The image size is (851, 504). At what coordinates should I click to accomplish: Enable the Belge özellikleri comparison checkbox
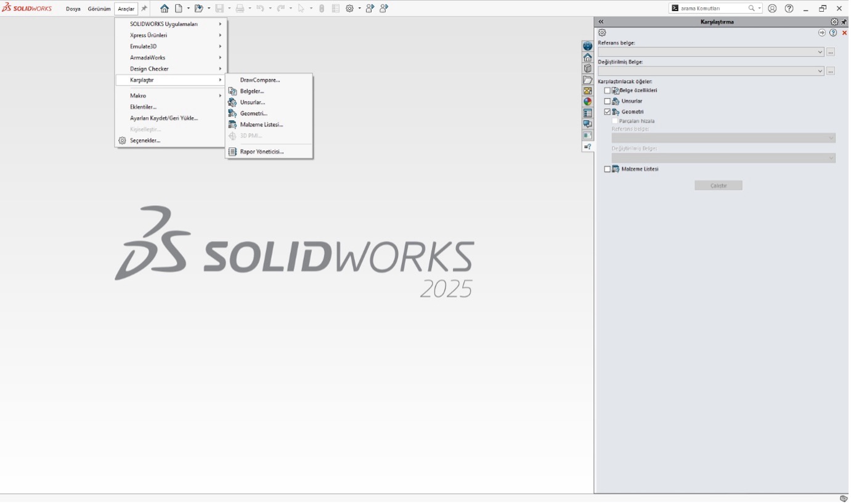click(607, 90)
